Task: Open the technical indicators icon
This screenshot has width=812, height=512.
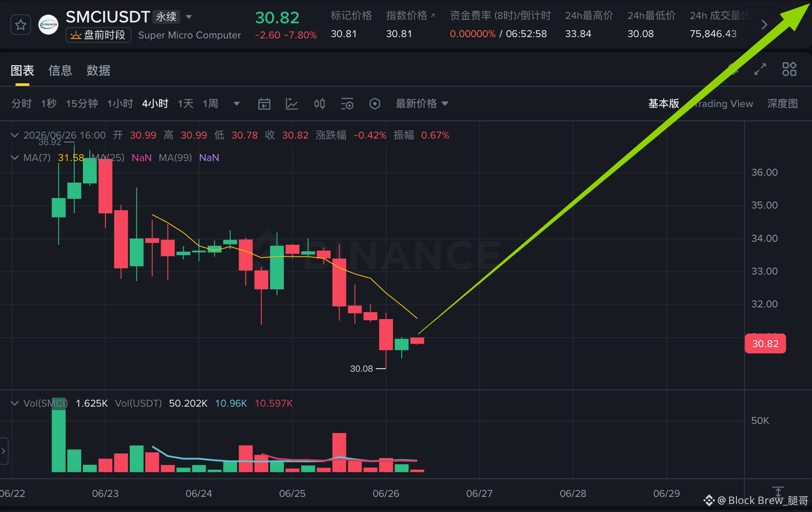Action: point(292,104)
